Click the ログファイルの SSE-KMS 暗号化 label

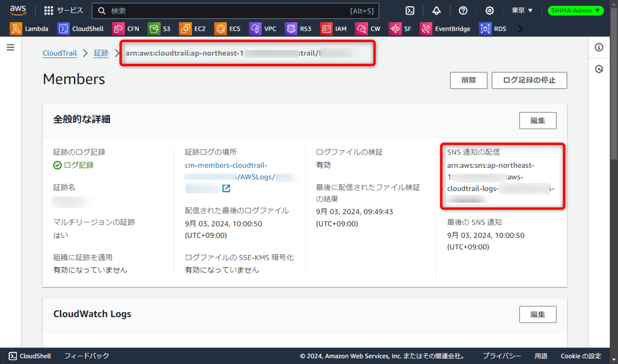[x=239, y=257]
